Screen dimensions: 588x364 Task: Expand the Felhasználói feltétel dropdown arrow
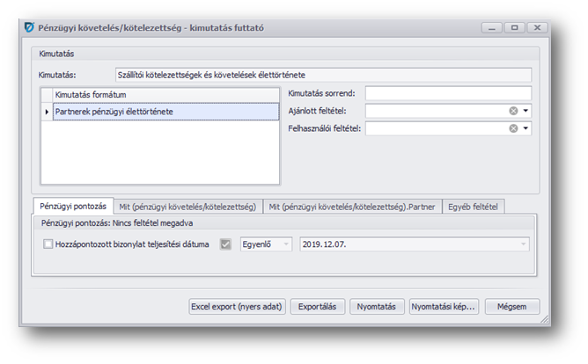[x=526, y=128]
